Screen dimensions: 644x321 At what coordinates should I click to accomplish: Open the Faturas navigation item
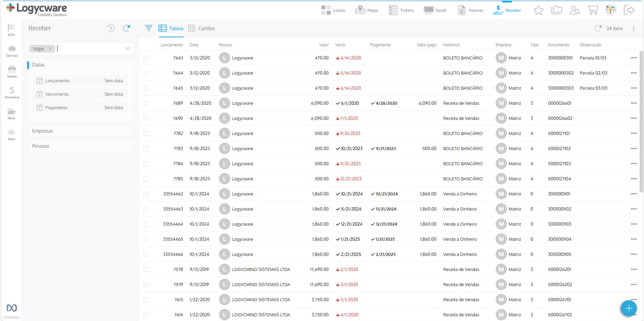[x=470, y=10]
